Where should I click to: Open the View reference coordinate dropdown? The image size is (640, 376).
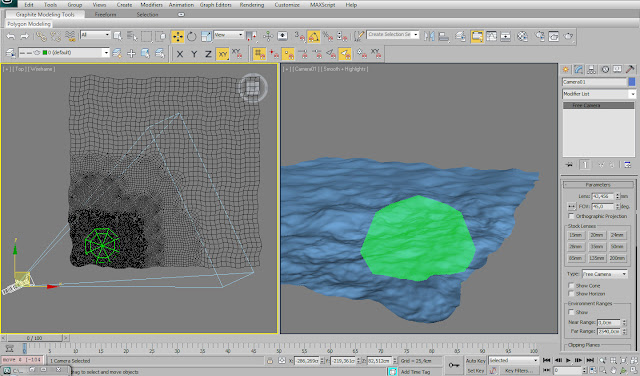click(229, 35)
